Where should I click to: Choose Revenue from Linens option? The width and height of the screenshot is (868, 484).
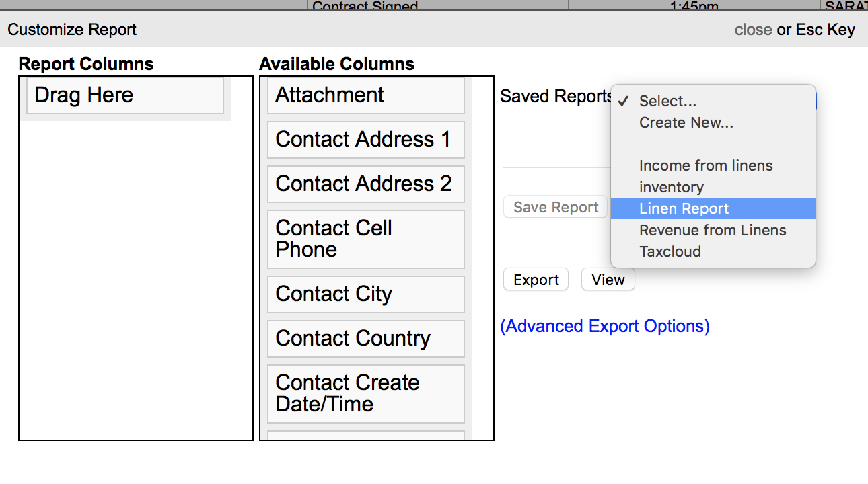pyautogui.click(x=712, y=230)
